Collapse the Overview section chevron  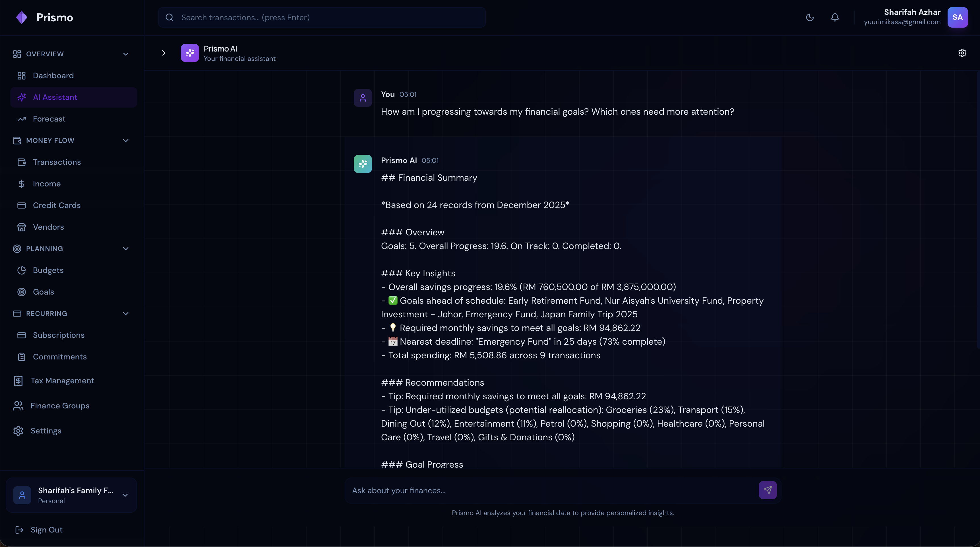coord(125,54)
